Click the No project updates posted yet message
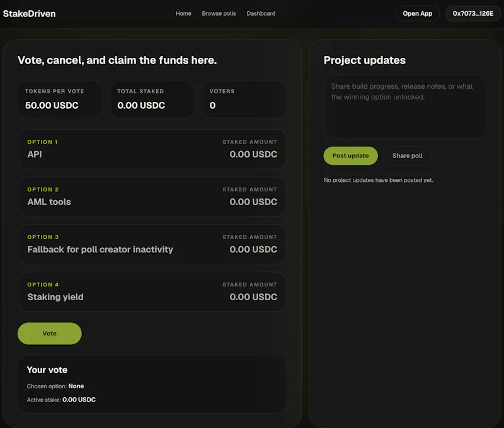 (379, 180)
